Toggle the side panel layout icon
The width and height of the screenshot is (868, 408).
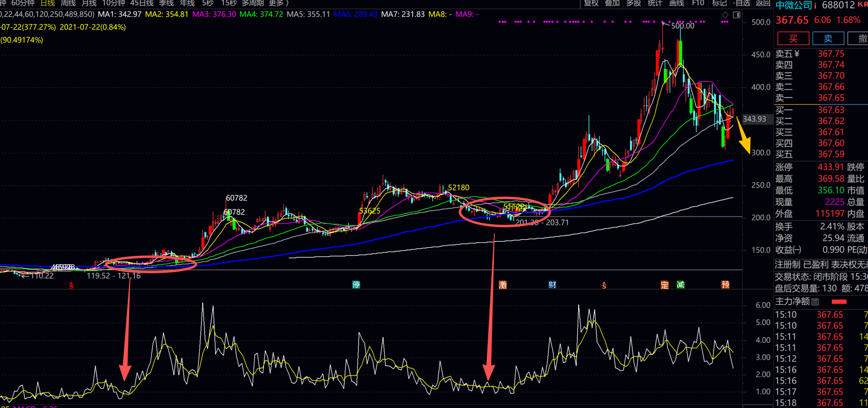point(736,15)
